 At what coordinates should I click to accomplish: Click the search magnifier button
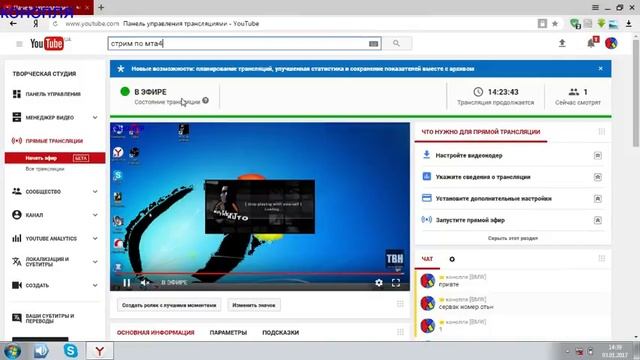click(x=396, y=43)
